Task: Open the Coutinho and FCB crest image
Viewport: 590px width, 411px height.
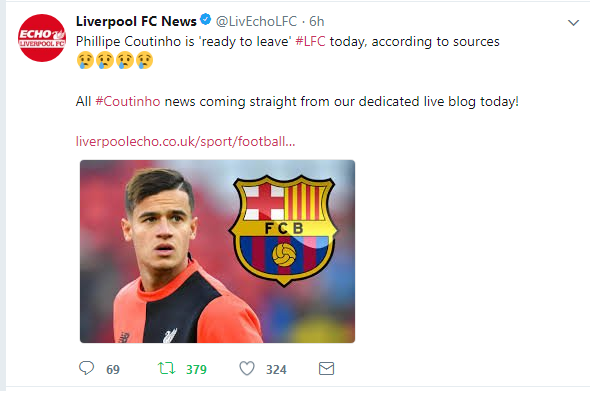Action: pyautogui.click(x=217, y=251)
